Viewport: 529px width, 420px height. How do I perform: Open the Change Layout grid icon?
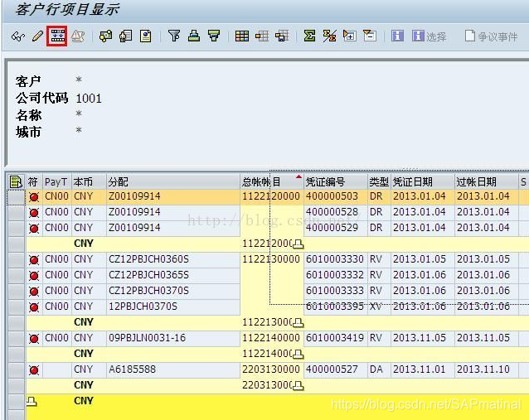tap(242, 36)
